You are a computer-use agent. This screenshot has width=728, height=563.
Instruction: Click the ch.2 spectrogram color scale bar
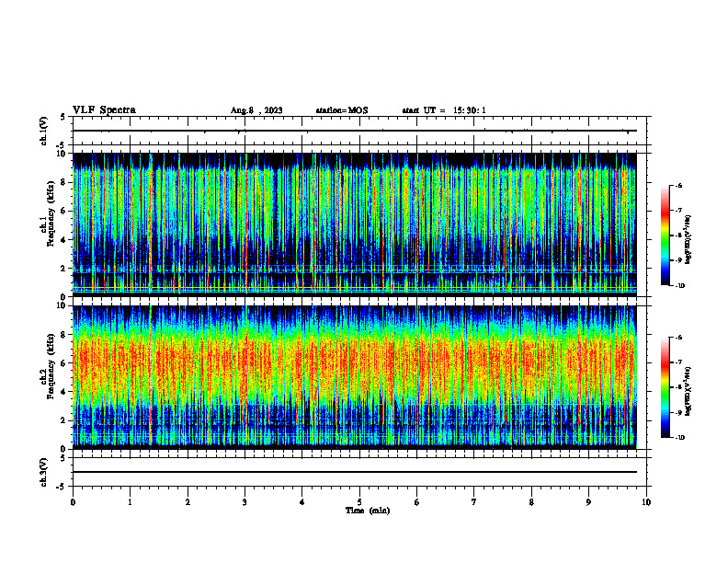665,387
